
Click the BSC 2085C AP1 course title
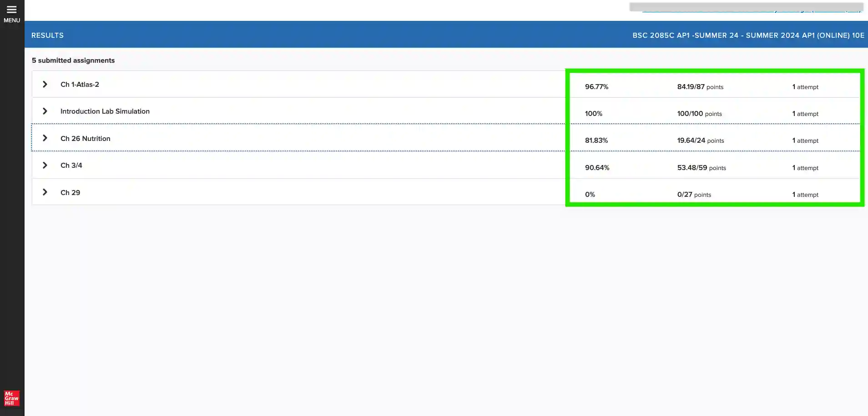tap(748, 35)
